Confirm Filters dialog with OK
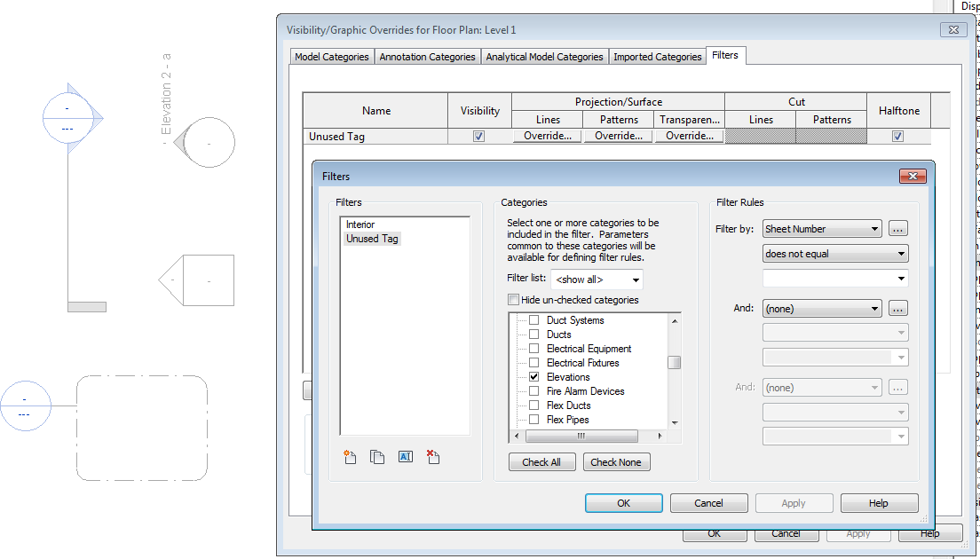The width and height of the screenshot is (980, 559). [x=624, y=503]
